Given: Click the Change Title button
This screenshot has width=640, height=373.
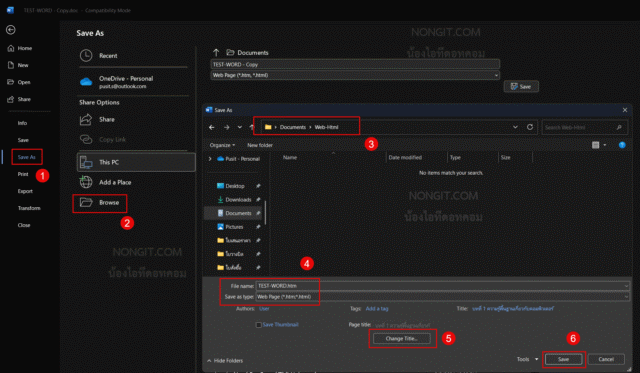Looking at the screenshot, I should tap(402, 339).
